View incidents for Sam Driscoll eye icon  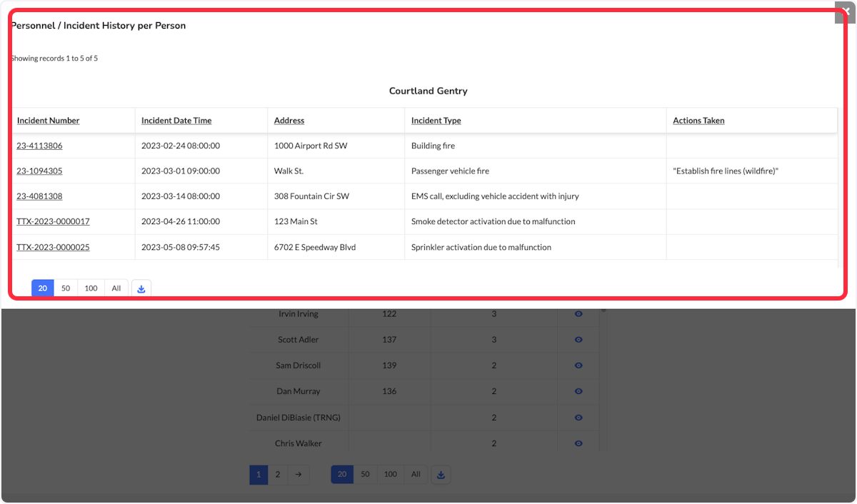coord(578,366)
